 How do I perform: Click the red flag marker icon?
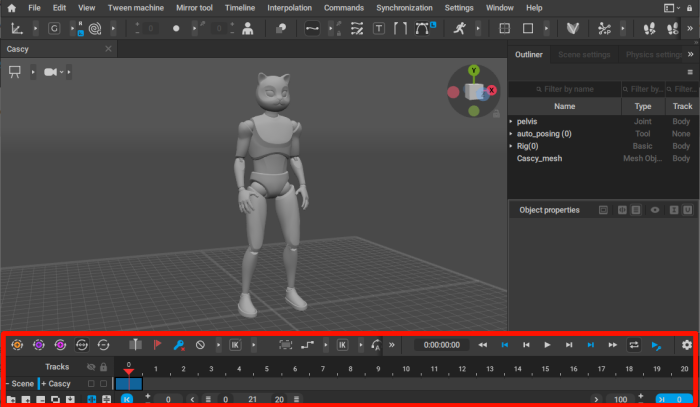157,345
